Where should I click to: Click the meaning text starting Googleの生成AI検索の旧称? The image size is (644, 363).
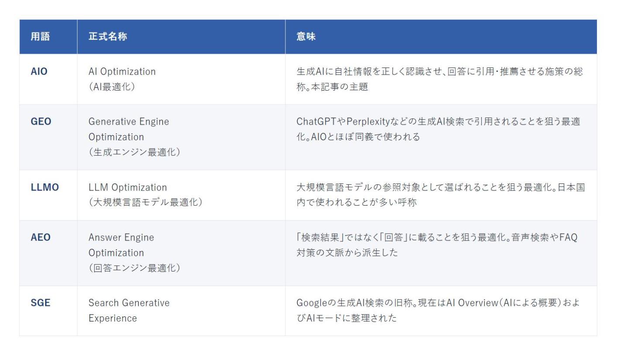[x=438, y=310]
